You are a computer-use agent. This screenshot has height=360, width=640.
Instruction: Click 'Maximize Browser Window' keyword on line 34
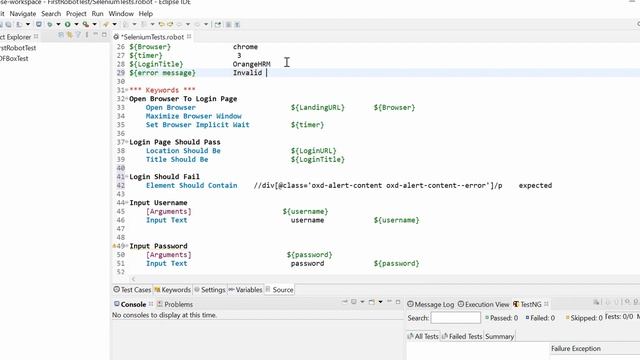(193, 116)
